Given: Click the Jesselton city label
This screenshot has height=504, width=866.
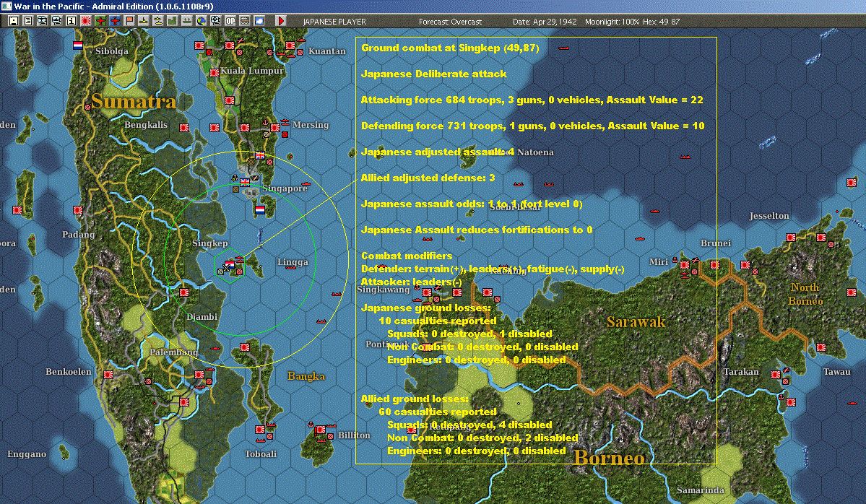Looking at the screenshot, I should pos(768,216).
